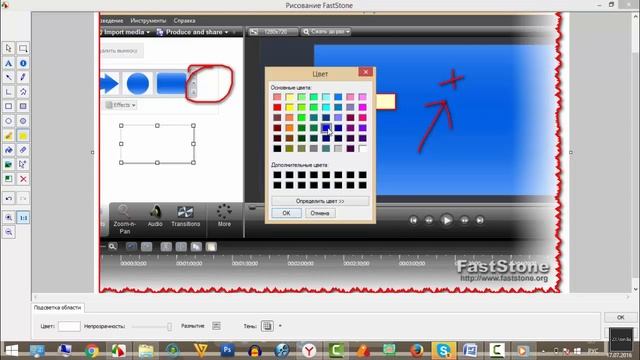Screen dimensions: 640x360
Task: Pick the magenta basic color swatch
Action: coord(362,107)
